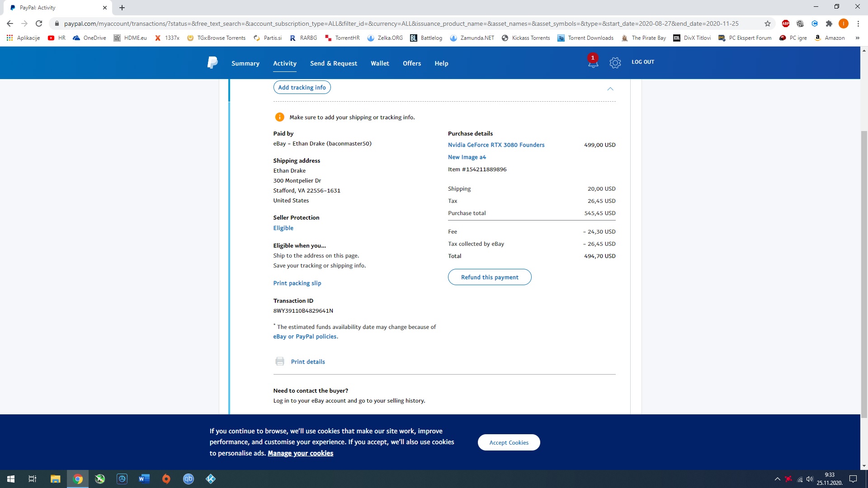Open Nvidia GeForce RTX 3080 Founders link
This screenshot has height=488, width=868.
(496, 145)
